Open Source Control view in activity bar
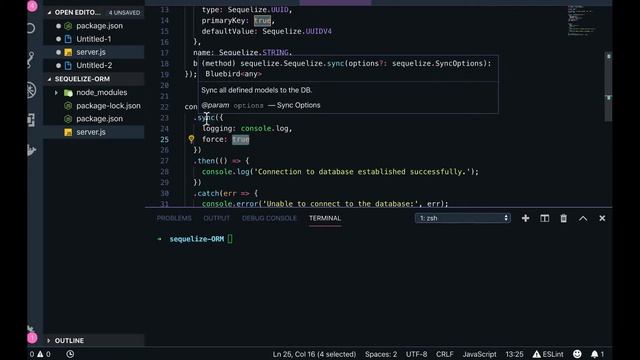 click(32, 60)
